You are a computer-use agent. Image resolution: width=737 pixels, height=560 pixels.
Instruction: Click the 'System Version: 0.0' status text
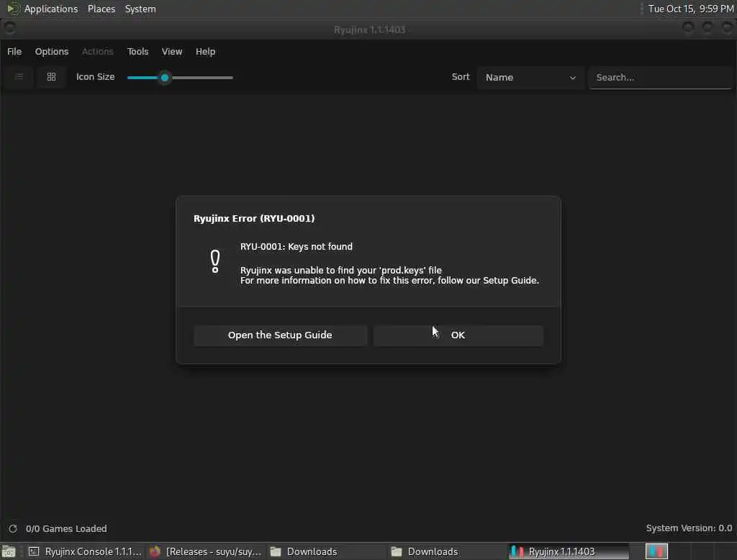pyautogui.click(x=689, y=528)
